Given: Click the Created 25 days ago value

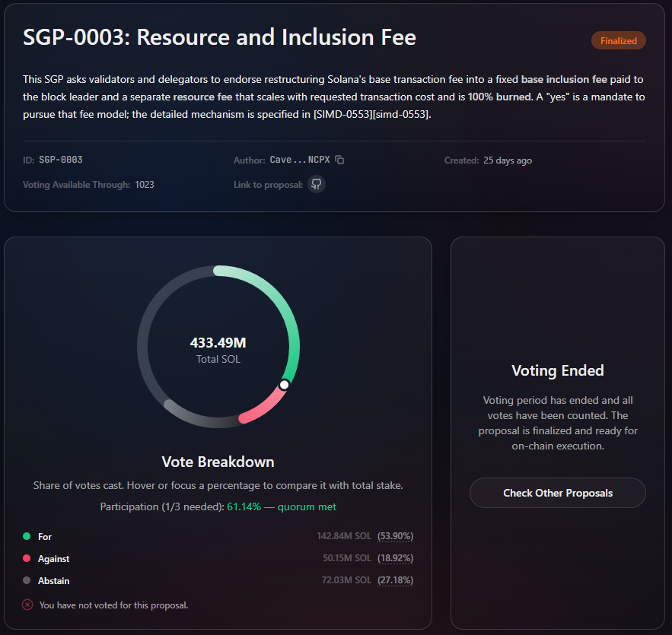Looking at the screenshot, I should (x=508, y=160).
